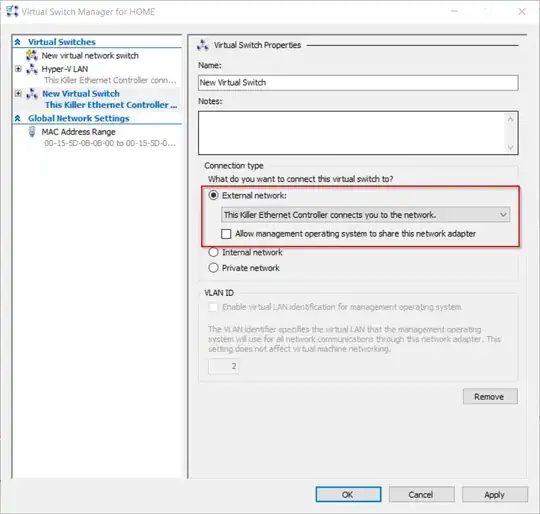
Task: Select the External network radio button
Action: tap(214, 195)
